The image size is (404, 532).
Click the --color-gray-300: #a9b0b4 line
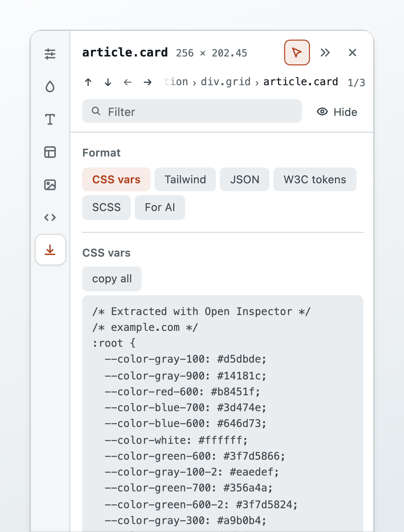(185, 520)
